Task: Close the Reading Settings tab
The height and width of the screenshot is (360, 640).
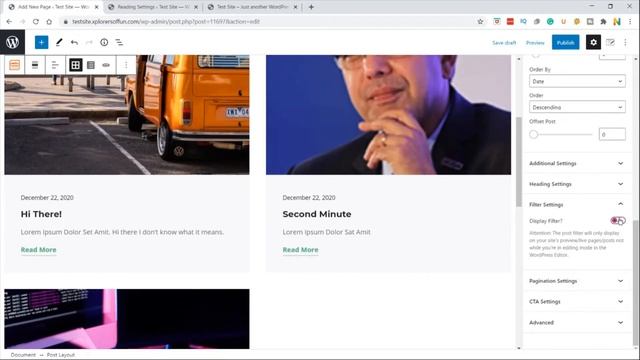Action: (x=196, y=7)
